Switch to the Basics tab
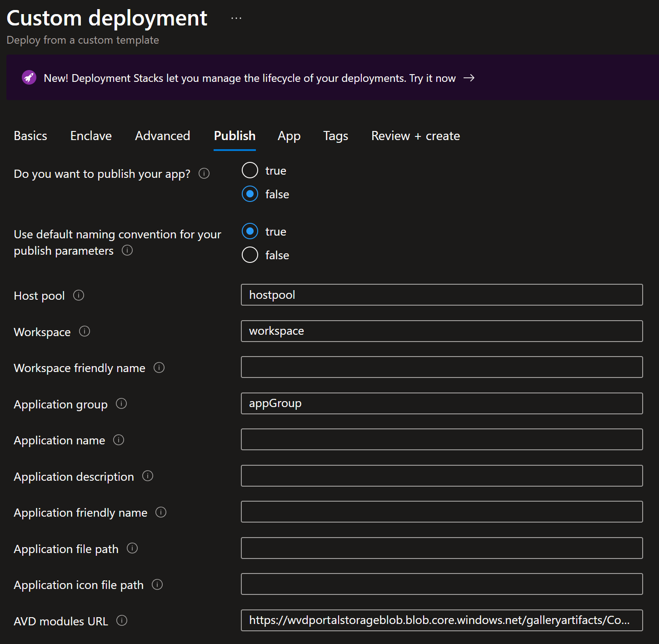The height and width of the screenshot is (644, 659). point(30,136)
